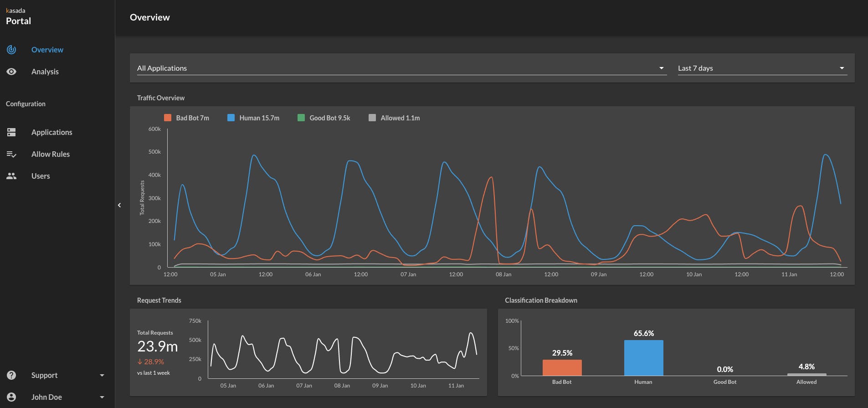868x408 pixels.
Task: Click the Applications server icon
Action: tap(11, 132)
